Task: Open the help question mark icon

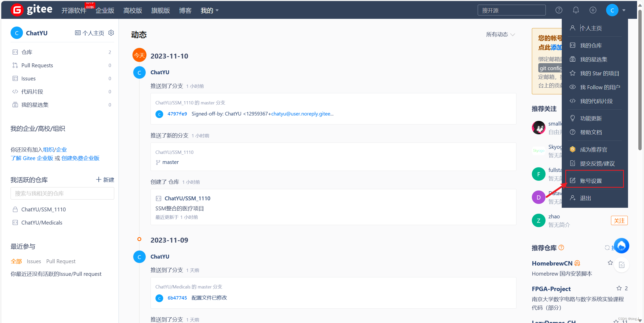Action: (559, 10)
